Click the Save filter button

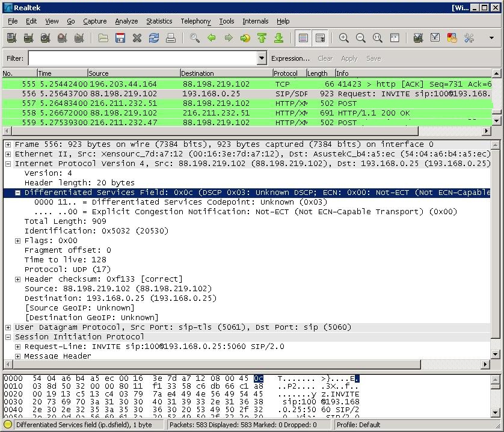tap(373, 58)
